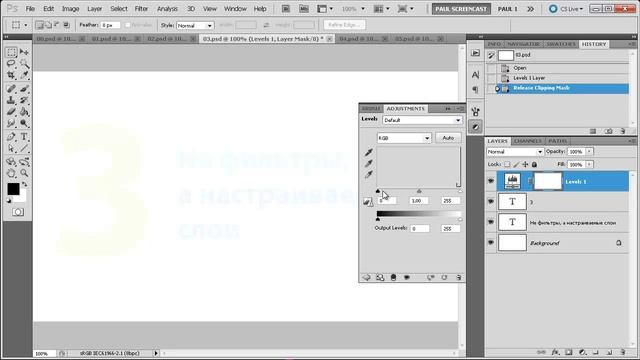Toggle Quick Mask mode
This screenshot has width=640, height=360.
(x=18, y=212)
